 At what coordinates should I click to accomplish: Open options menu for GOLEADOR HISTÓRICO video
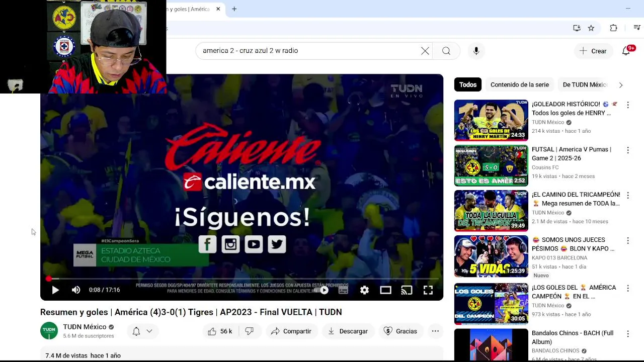tap(628, 105)
